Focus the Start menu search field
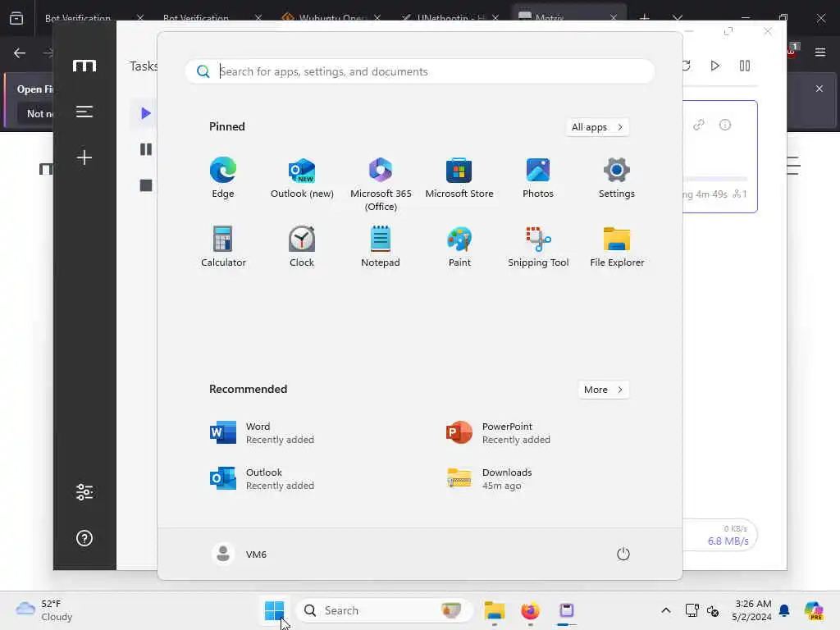Screen dimensions: 840x630 coord(420,71)
